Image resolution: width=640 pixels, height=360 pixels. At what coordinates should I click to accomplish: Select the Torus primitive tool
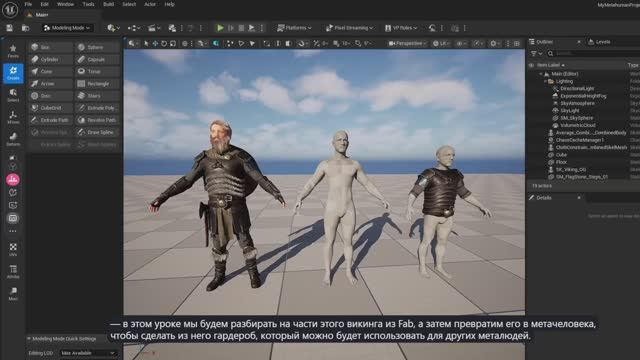97,71
